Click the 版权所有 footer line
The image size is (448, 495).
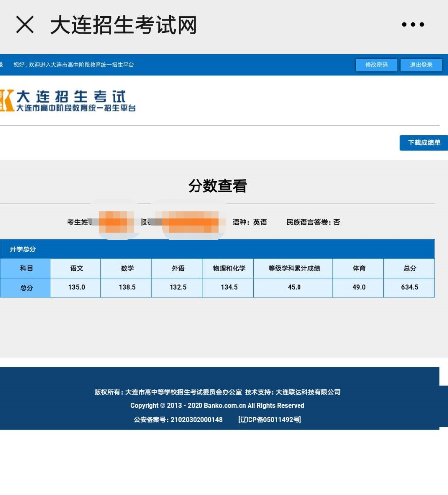tap(217, 392)
